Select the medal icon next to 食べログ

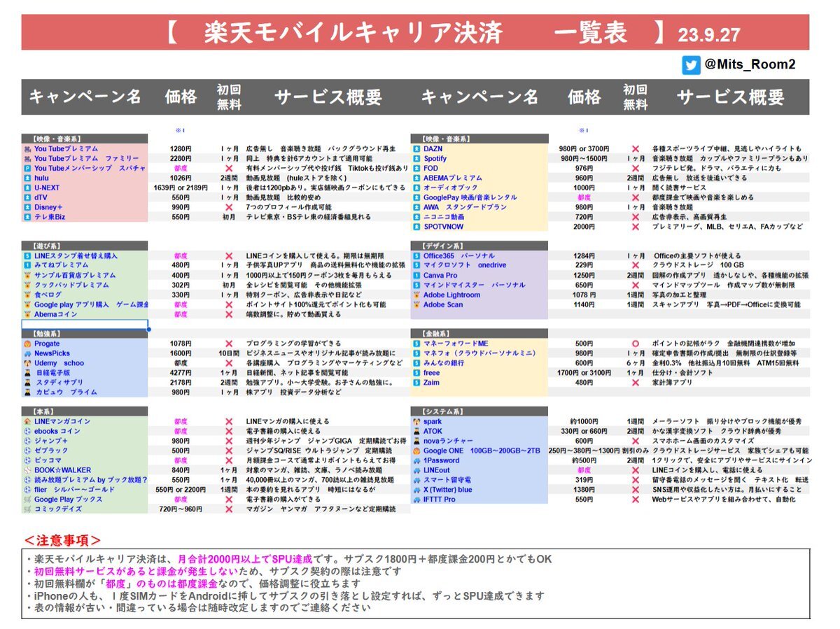pyautogui.click(x=27, y=295)
